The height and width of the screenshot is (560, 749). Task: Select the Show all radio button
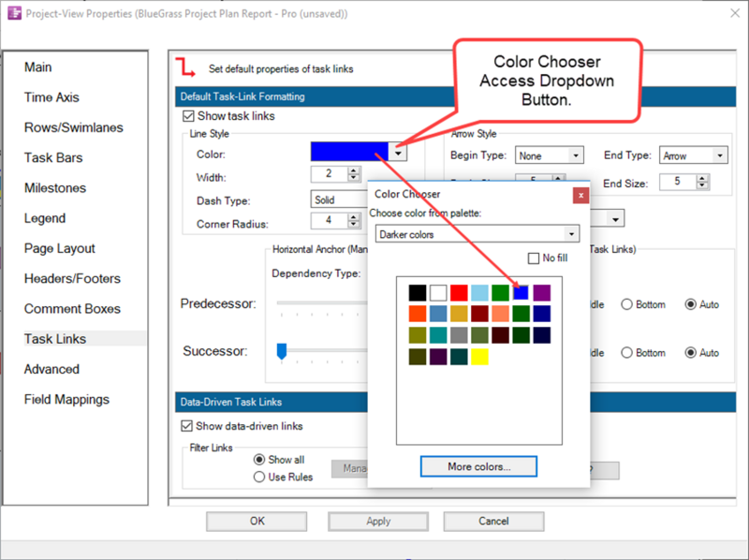tap(259, 460)
